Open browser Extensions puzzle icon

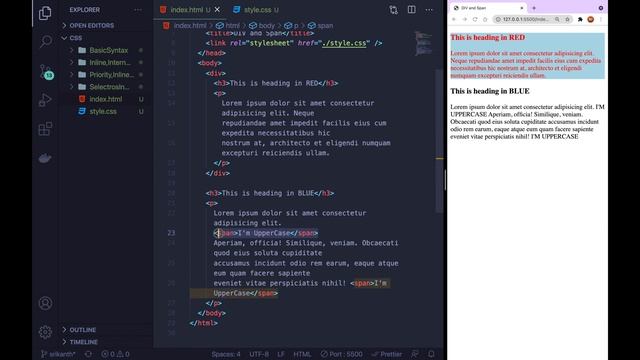point(580,19)
